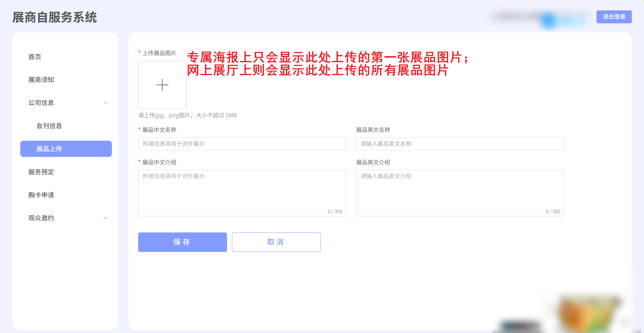Click the 公司信息 menu label
Viewport: 644px width, 333px height.
point(41,103)
